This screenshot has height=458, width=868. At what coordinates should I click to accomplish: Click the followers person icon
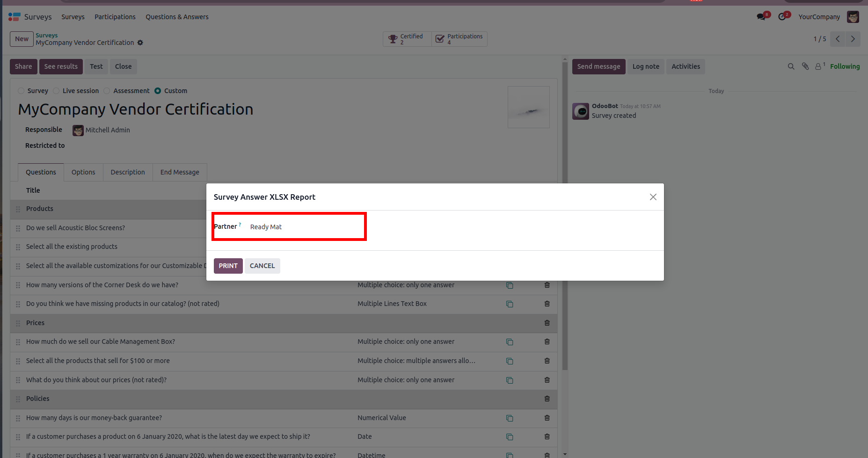tap(818, 66)
